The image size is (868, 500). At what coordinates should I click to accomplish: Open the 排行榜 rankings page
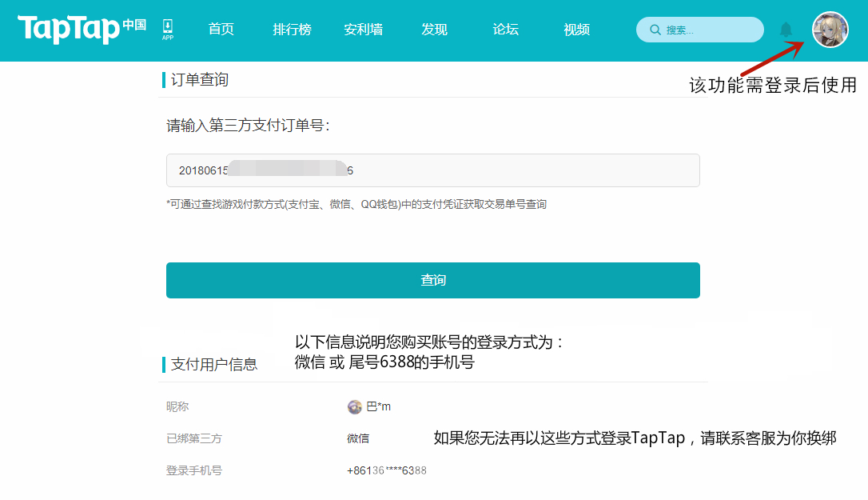click(292, 30)
